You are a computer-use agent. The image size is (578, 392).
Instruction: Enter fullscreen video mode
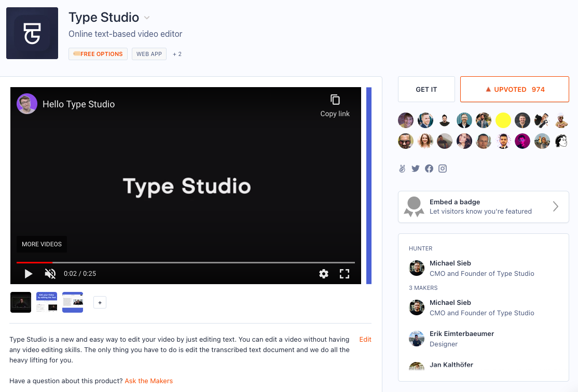coord(345,274)
